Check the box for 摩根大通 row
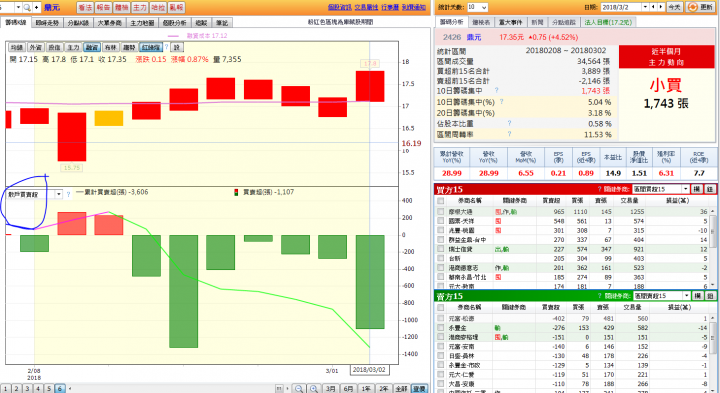720x393 pixels. pyautogui.click(x=441, y=212)
